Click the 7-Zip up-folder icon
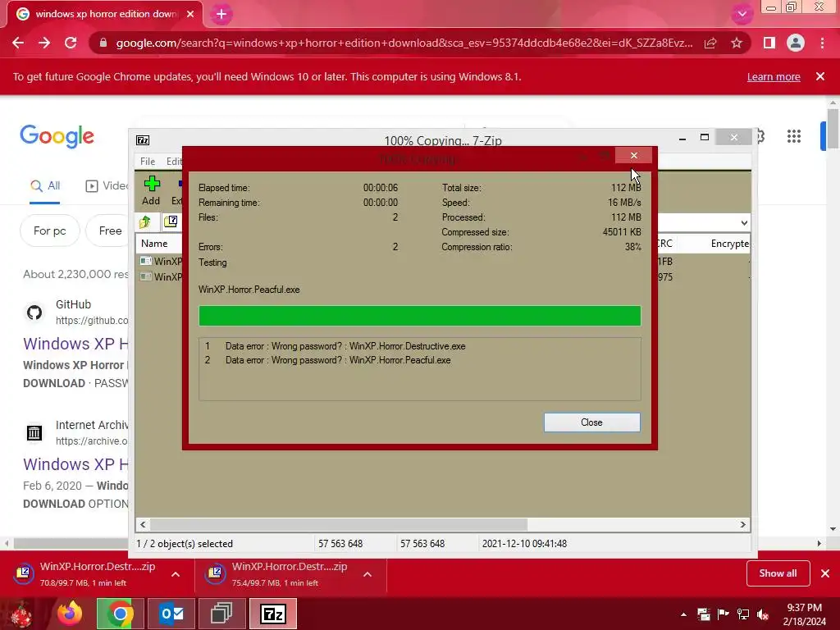The width and height of the screenshot is (840, 630). [145, 221]
